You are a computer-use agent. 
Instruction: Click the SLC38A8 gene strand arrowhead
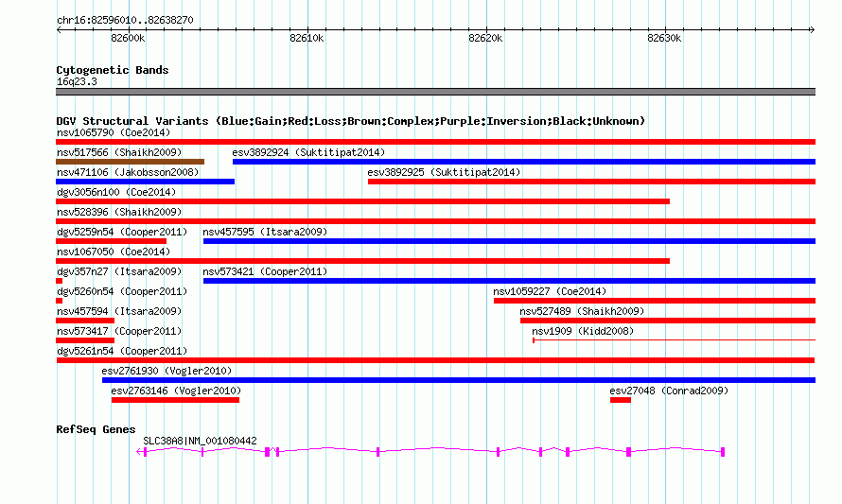click(x=140, y=452)
